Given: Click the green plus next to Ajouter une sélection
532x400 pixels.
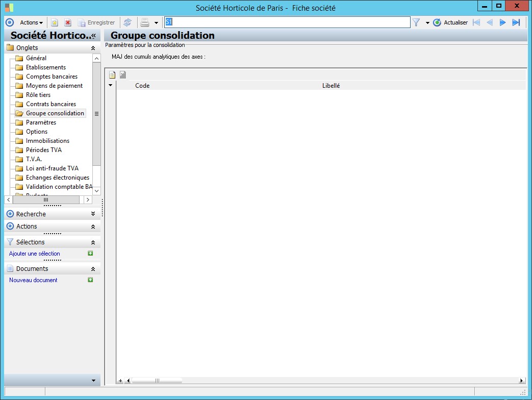Looking at the screenshot, I should 90,253.
